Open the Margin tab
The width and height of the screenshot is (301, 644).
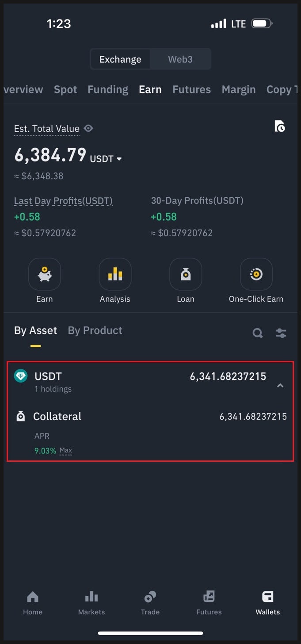(x=238, y=89)
